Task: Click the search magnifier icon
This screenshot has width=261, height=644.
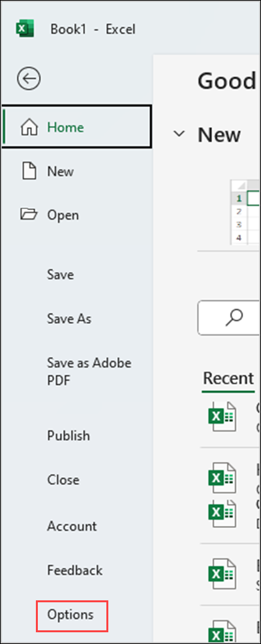Action: (x=235, y=318)
